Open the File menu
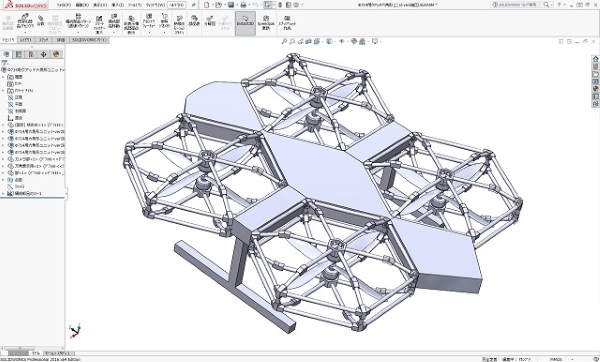Image resolution: width=600 pixels, height=362 pixels. (x=64, y=5)
